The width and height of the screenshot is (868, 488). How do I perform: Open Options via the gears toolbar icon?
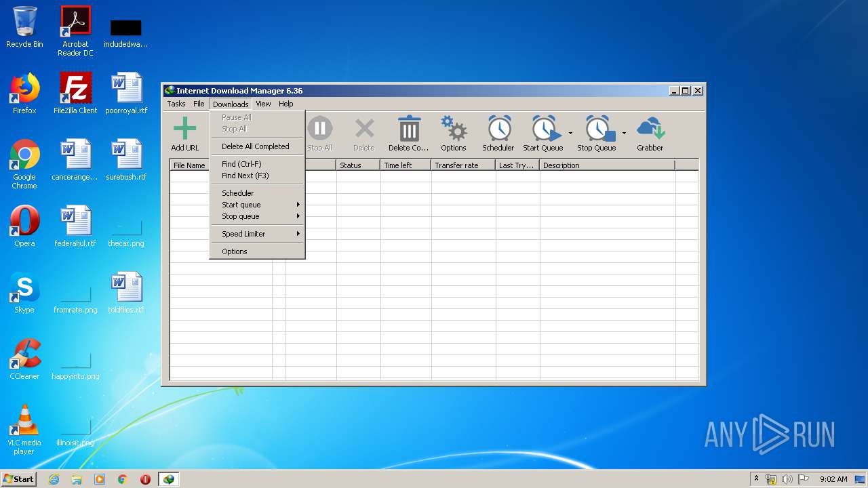(454, 134)
